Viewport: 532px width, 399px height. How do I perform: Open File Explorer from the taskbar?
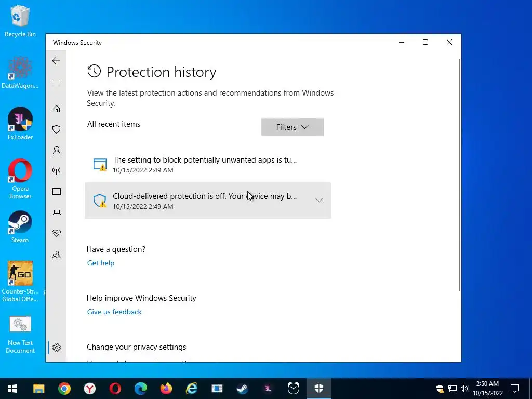(38, 389)
